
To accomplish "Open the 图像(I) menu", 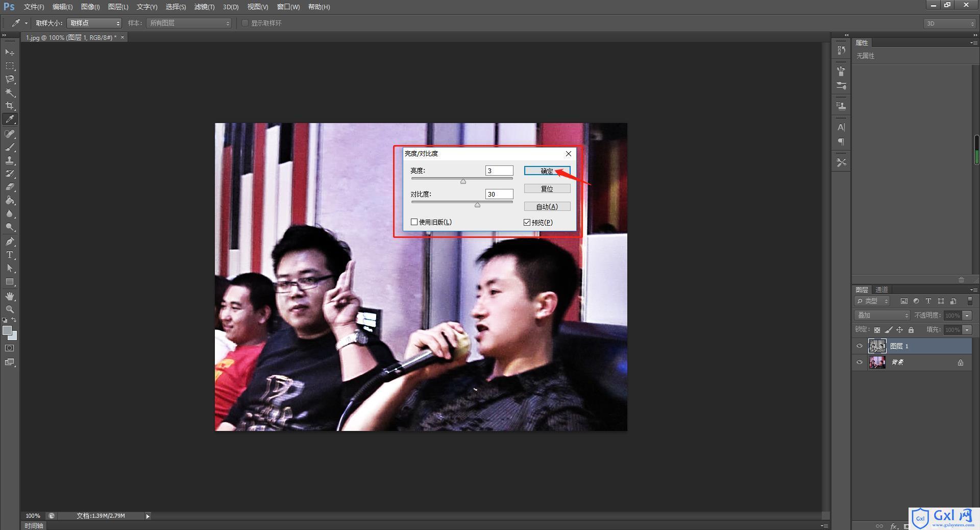I will click(90, 7).
